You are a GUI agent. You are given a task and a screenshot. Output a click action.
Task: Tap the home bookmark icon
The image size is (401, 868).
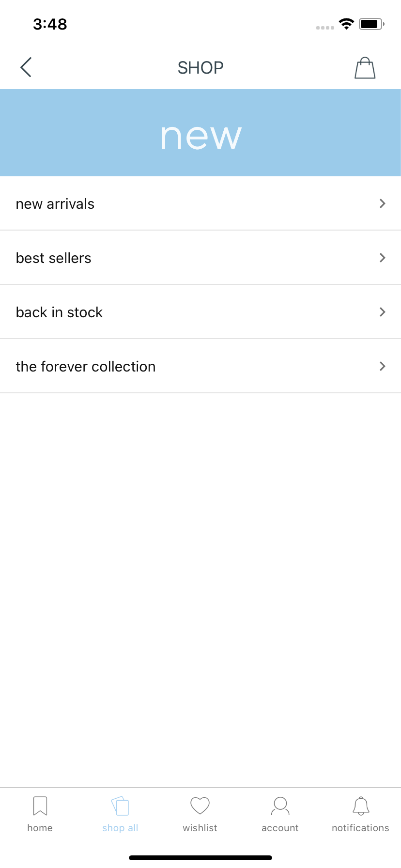[x=40, y=806]
